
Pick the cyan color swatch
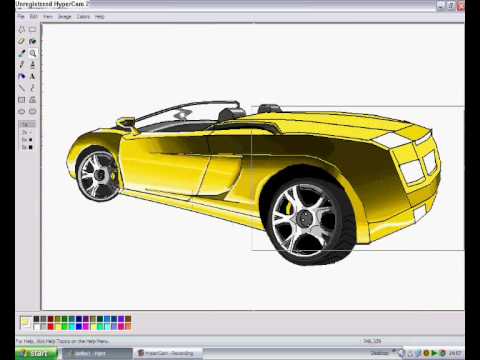71,326
